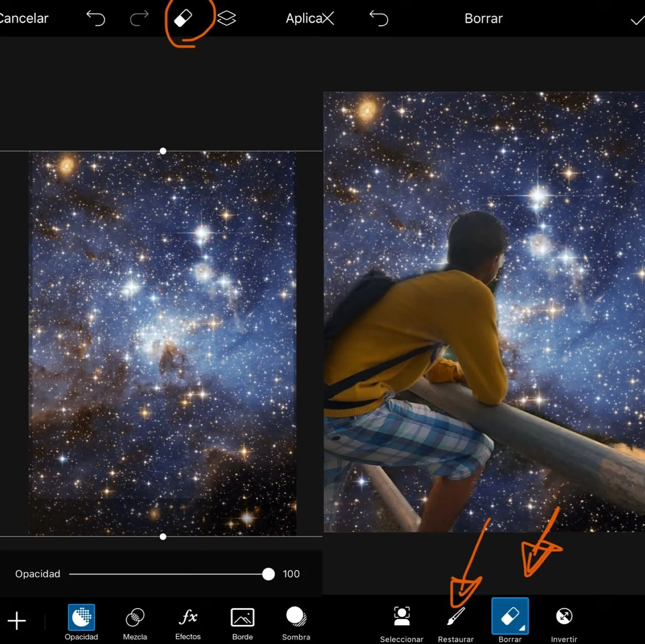Click the undo arrow in the Borrar panel
Image resolution: width=645 pixels, height=644 pixels.
click(379, 19)
